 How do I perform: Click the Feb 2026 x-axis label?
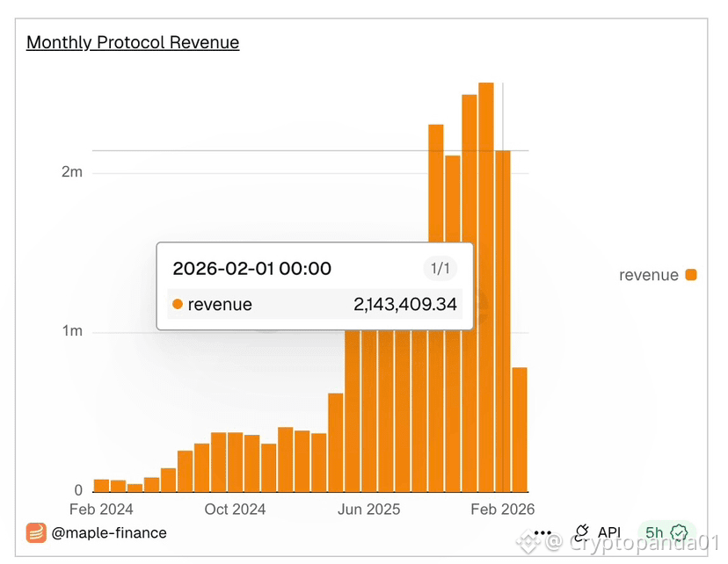503,510
